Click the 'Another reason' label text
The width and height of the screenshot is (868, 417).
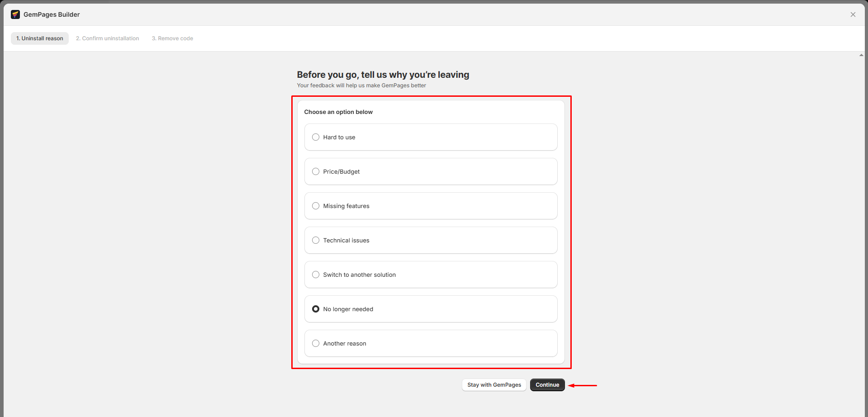(344, 344)
